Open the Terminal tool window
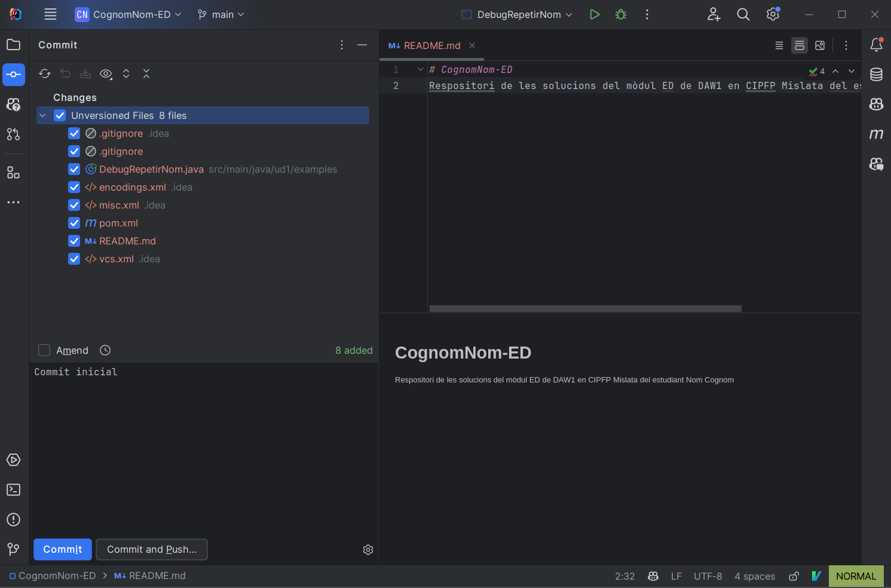 click(13, 490)
